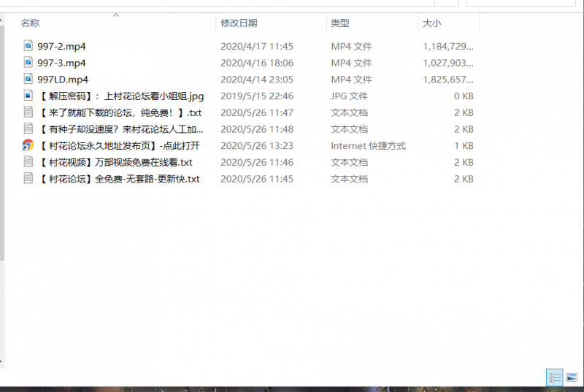
Task: Click the date 2020/4/14 23:05
Action: (x=257, y=80)
